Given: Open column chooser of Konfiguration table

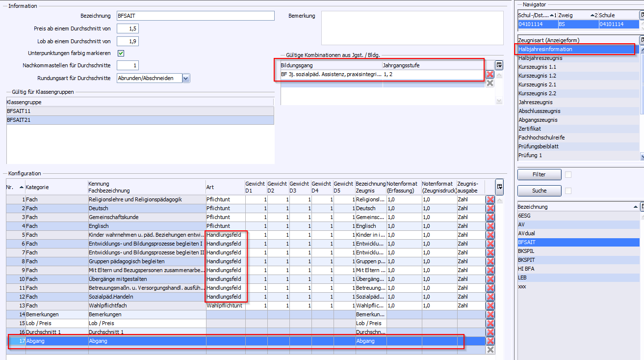Looking at the screenshot, I should pos(499,187).
